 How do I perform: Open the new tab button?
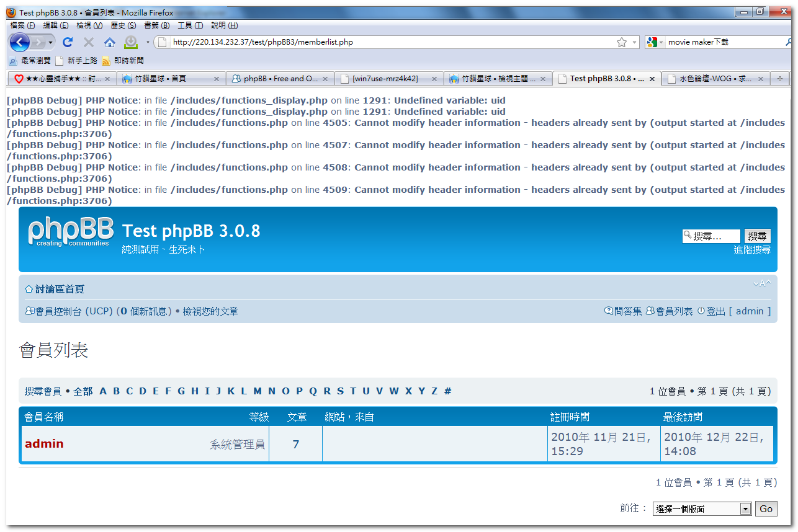click(x=780, y=79)
